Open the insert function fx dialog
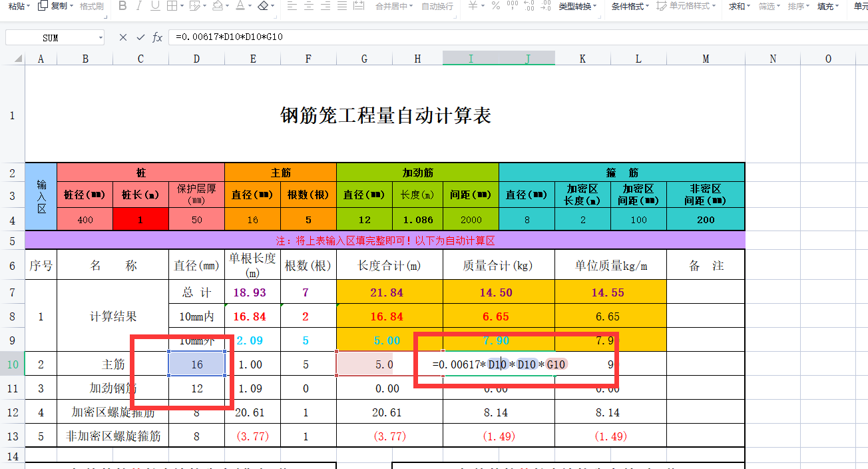Image resolution: width=868 pixels, height=469 pixels. tap(157, 37)
